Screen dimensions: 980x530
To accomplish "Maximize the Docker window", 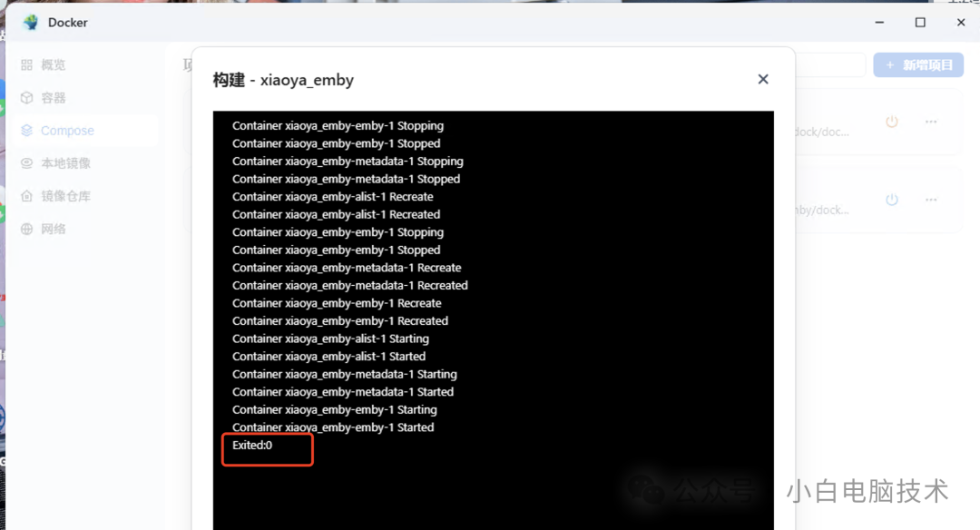I will tap(920, 23).
